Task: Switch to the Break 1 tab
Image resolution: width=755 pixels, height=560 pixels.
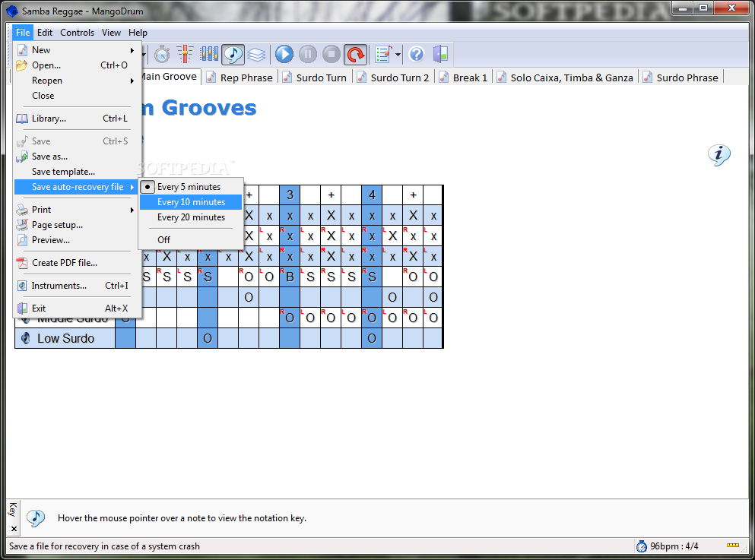Action: (x=464, y=78)
